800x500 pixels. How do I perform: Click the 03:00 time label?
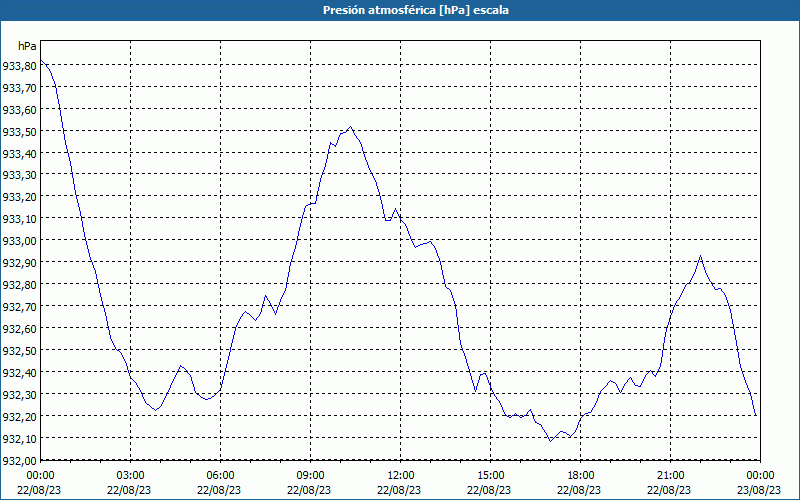point(131,476)
